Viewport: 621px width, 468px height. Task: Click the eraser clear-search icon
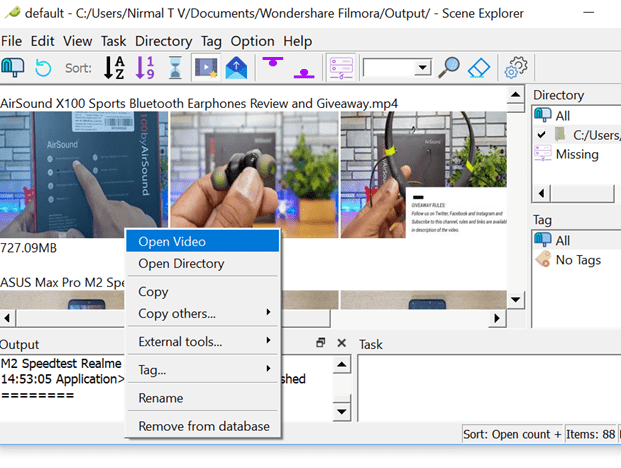click(479, 68)
